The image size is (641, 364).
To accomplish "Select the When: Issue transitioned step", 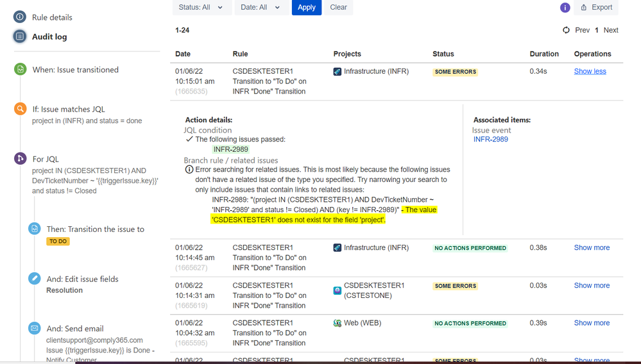I will pyautogui.click(x=76, y=70).
